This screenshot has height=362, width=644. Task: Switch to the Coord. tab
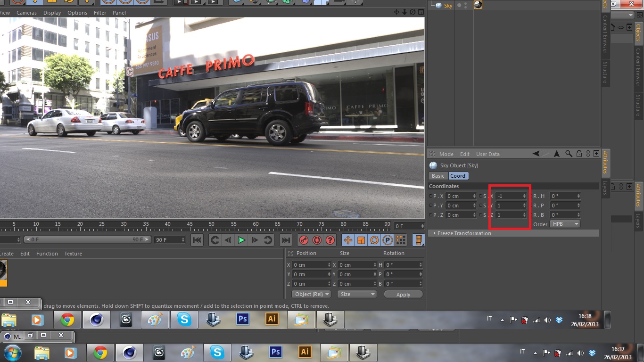pyautogui.click(x=458, y=176)
